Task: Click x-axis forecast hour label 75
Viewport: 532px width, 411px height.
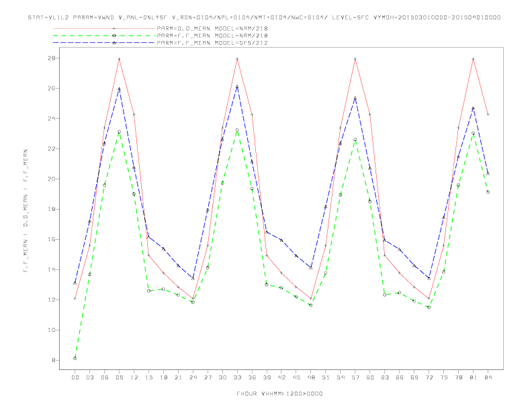Action: point(444,377)
